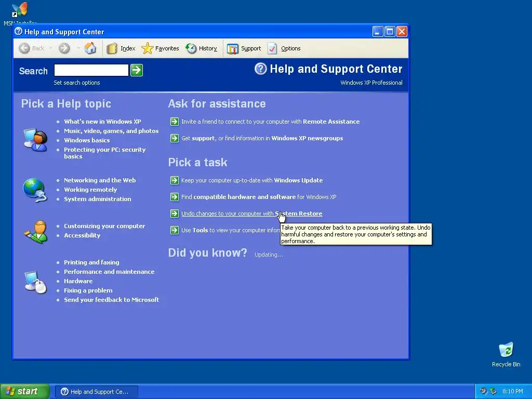Open Working remotely topic
The image size is (532, 399).
pos(90,190)
